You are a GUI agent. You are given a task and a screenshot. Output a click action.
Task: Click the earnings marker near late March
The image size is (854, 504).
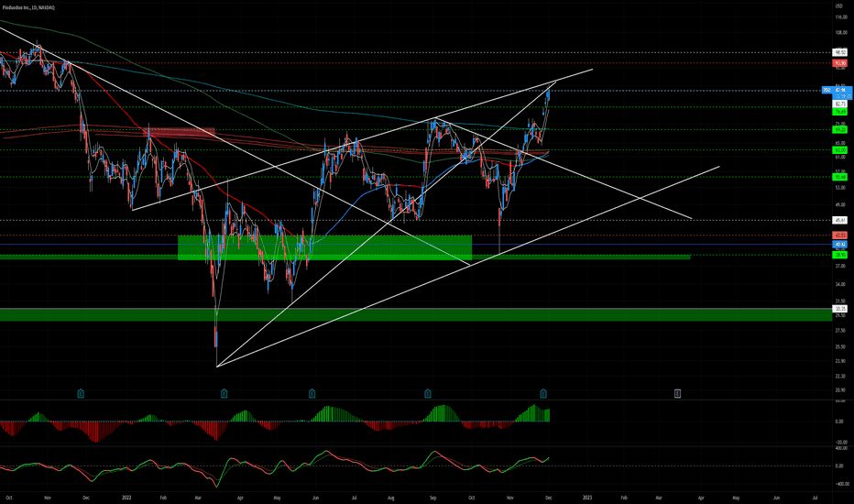point(224,393)
